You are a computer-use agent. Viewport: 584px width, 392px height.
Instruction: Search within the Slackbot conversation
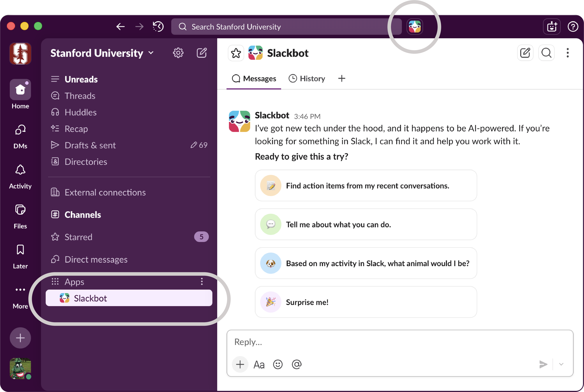[547, 53]
